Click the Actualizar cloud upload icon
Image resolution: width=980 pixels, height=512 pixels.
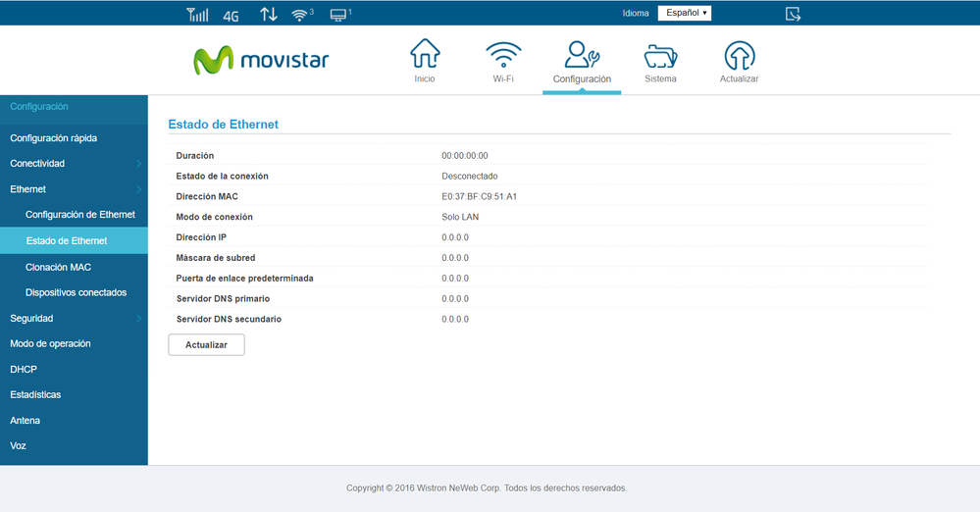pyautogui.click(x=739, y=56)
